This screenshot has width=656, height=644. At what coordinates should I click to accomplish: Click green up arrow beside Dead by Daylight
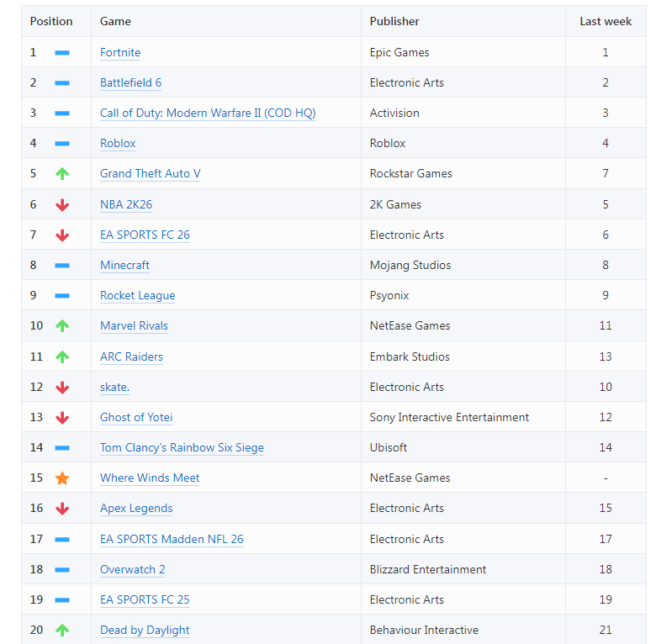[x=62, y=631]
